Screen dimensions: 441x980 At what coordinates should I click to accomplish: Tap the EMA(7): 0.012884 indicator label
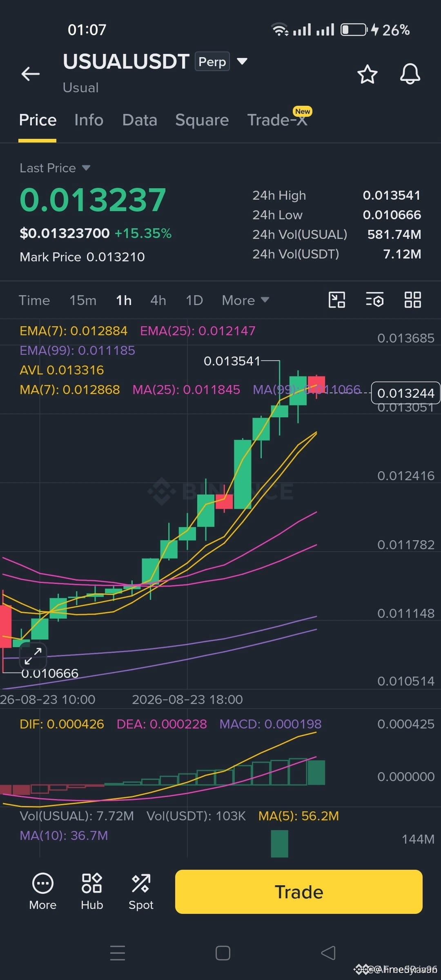[x=73, y=331]
